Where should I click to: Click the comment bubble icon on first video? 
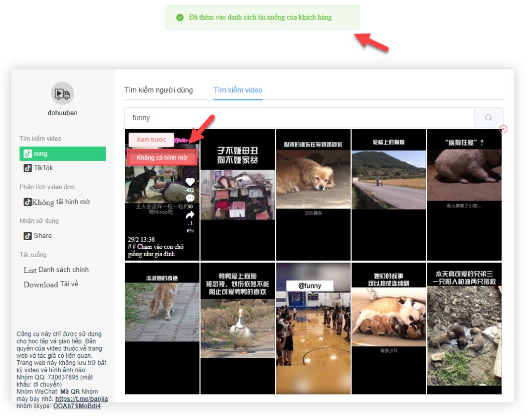click(190, 198)
